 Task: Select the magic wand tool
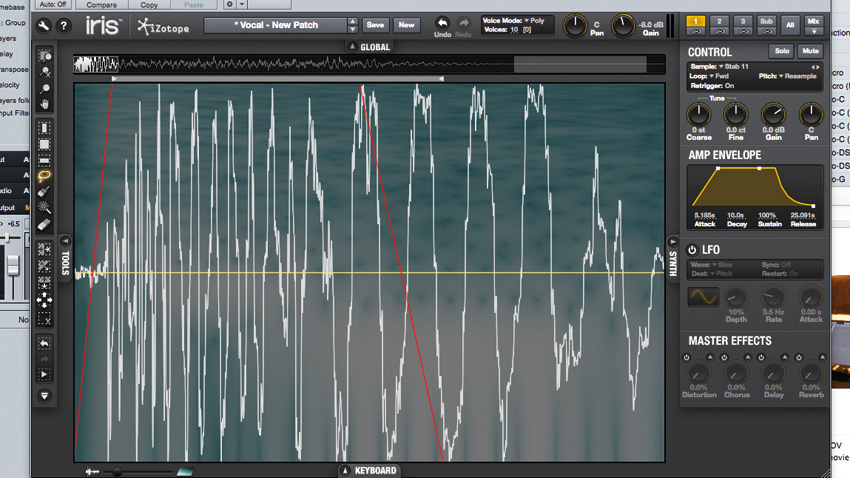pyautogui.click(x=44, y=208)
